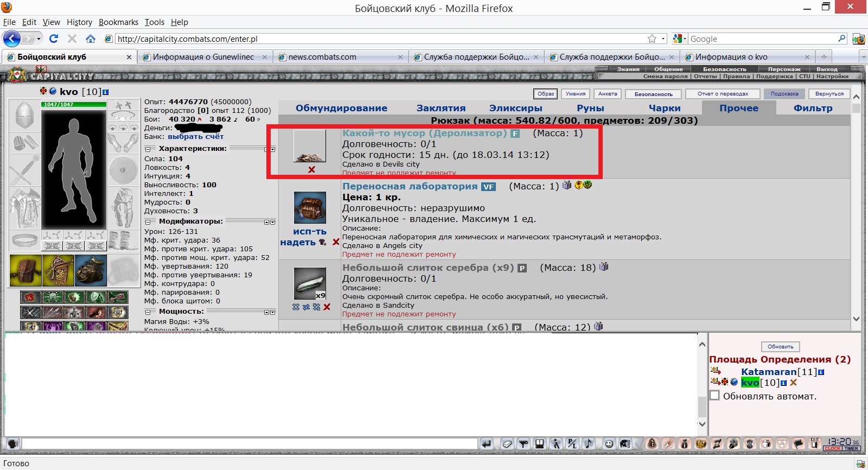Delete the Какой-то мусор item with red X

click(311, 169)
